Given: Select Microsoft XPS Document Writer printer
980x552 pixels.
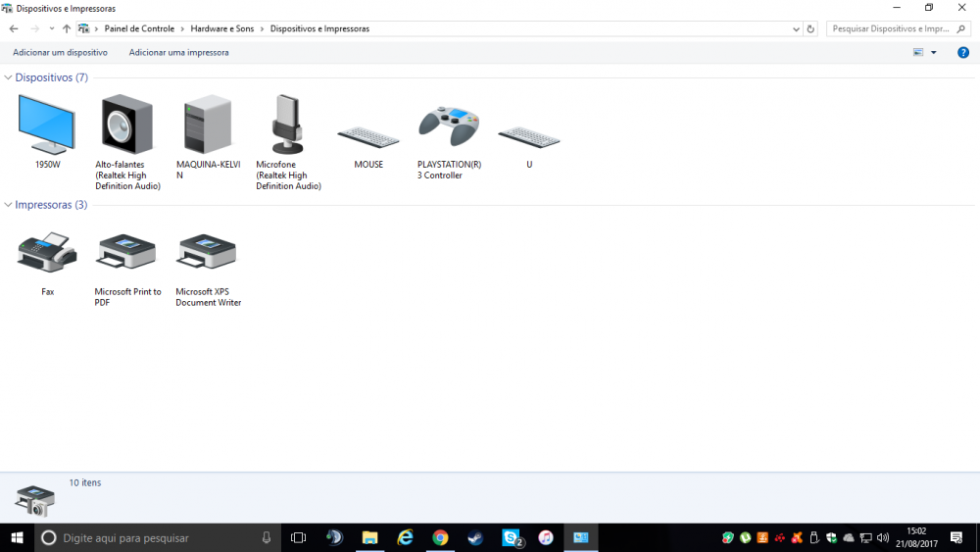Looking at the screenshot, I should click(208, 253).
